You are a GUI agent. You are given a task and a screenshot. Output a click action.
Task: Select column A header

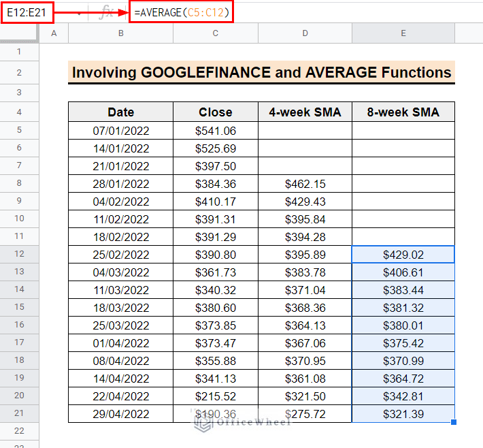(54, 33)
